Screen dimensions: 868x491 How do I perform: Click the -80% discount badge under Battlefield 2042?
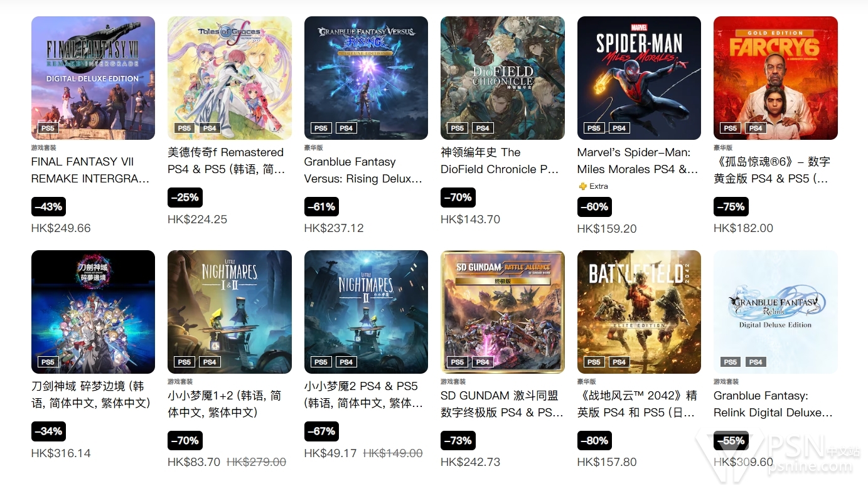coord(594,440)
